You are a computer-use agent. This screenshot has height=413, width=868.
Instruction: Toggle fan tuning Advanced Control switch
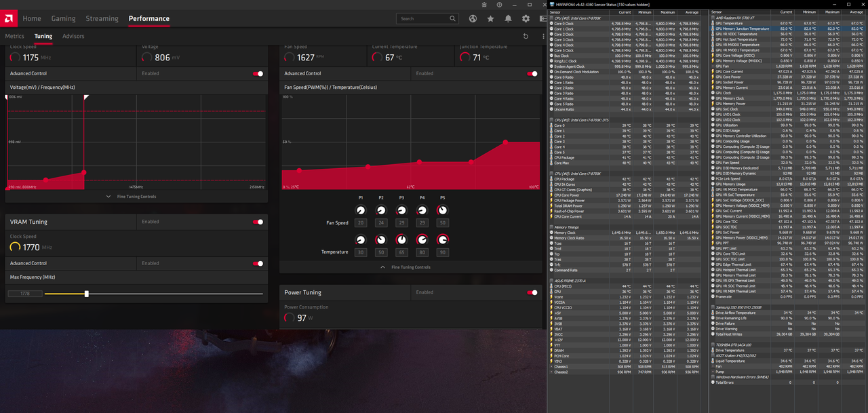(x=532, y=73)
